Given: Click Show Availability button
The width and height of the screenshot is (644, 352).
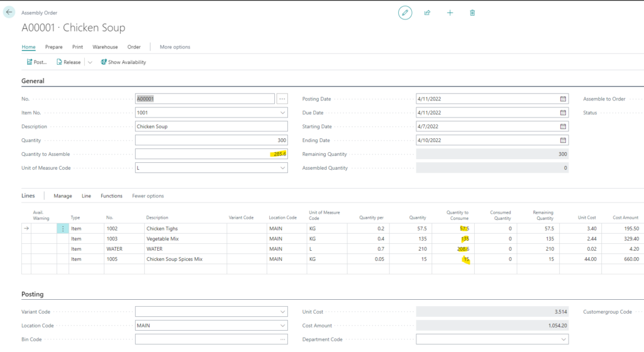Looking at the screenshot, I should pyautogui.click(x=123, y=62).
